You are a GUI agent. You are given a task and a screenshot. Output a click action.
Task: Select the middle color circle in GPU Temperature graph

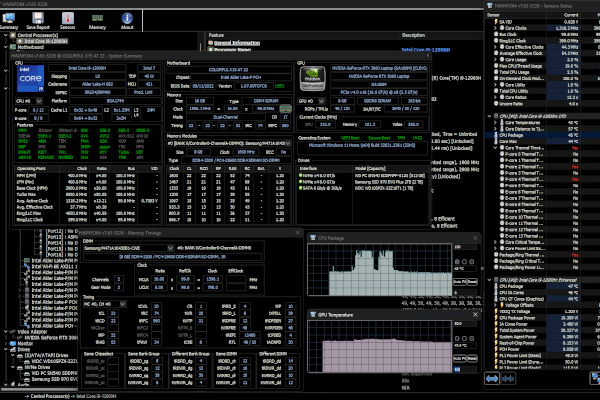coord(464,338)
